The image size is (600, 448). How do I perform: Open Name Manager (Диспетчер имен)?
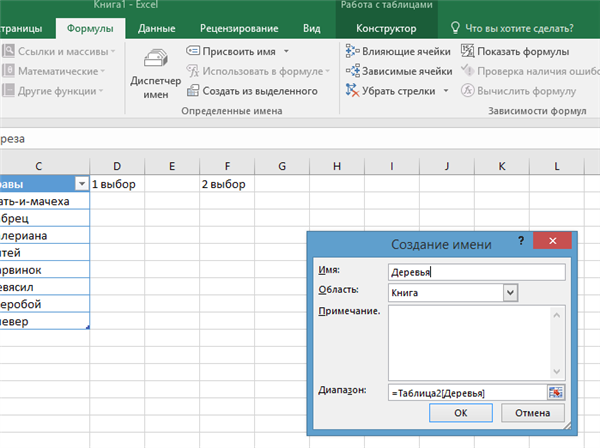(x=155, y=74)
